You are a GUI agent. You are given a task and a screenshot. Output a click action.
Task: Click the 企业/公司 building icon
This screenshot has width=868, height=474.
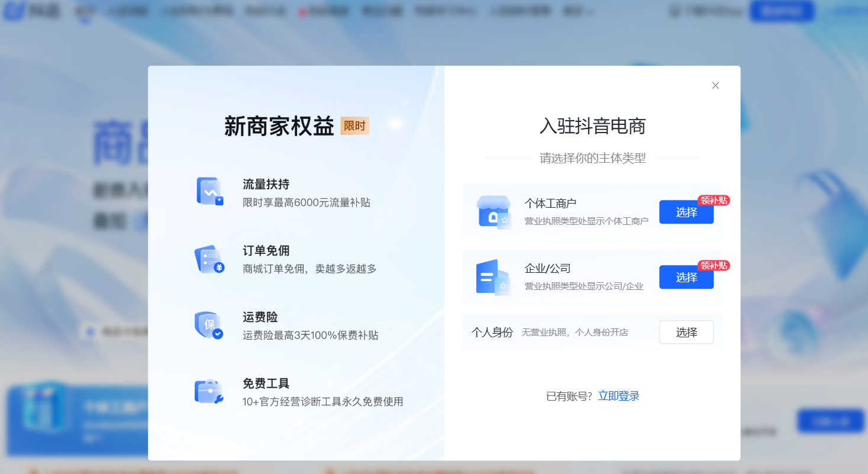[x=493, y=277]
